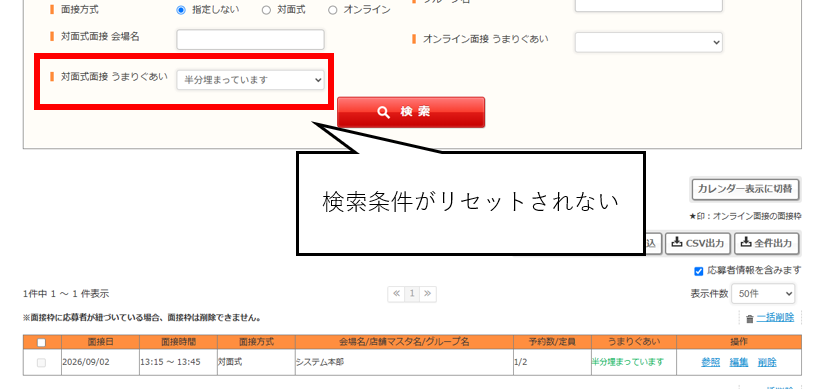Select the 指定しない interview method radio

[x=181, y=10]
